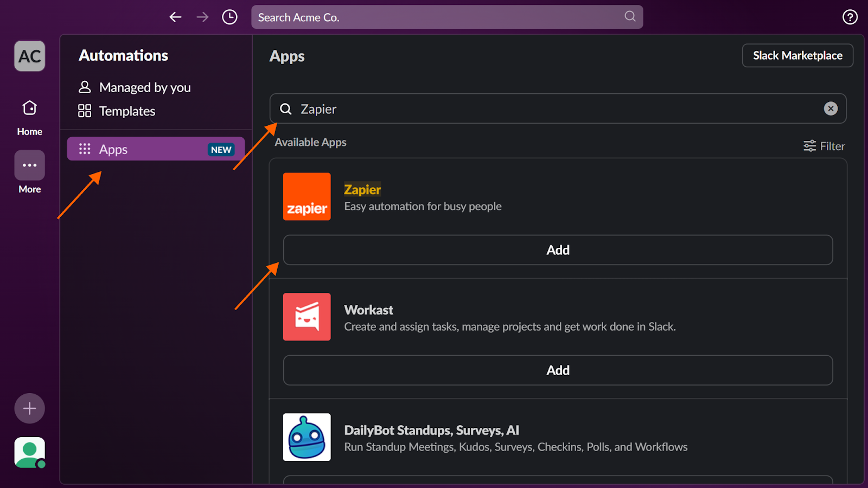The image size is (868, 488).
Task: Open Slack Marketplace
Action: tap(797, 55)
